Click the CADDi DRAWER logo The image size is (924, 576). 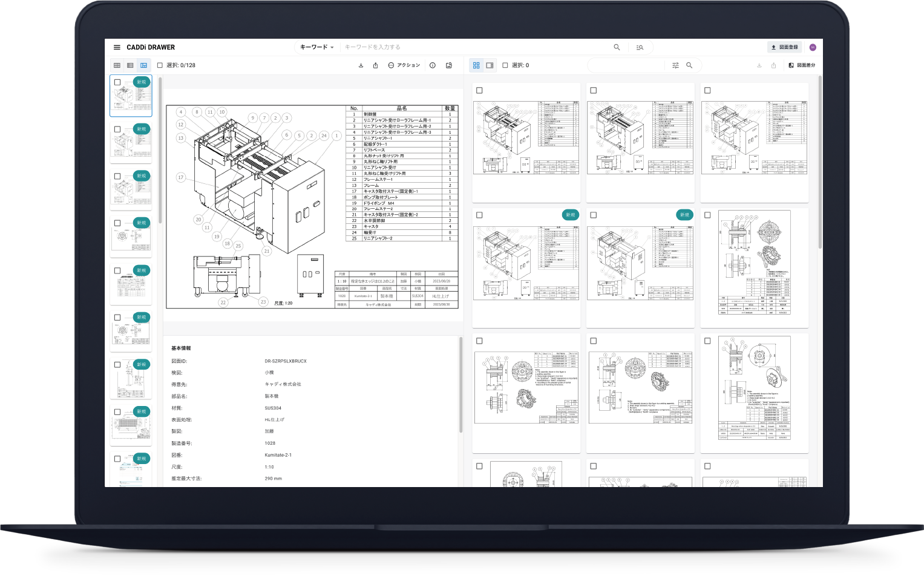pyautogui.click(x=151, y=47)
